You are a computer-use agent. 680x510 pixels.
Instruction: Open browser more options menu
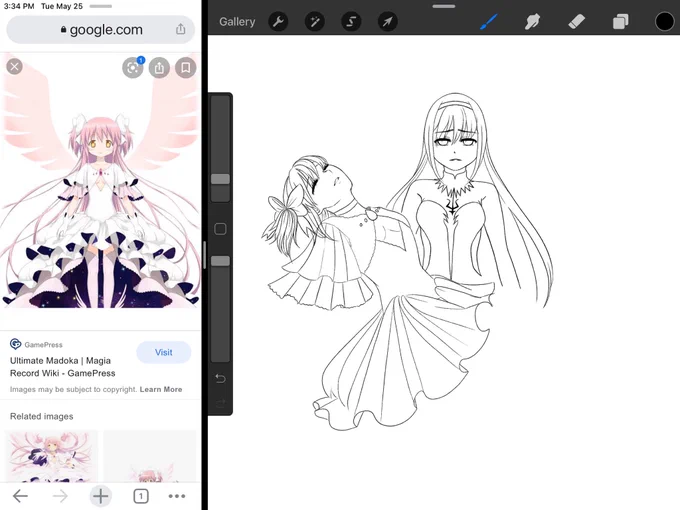[177, 496]
